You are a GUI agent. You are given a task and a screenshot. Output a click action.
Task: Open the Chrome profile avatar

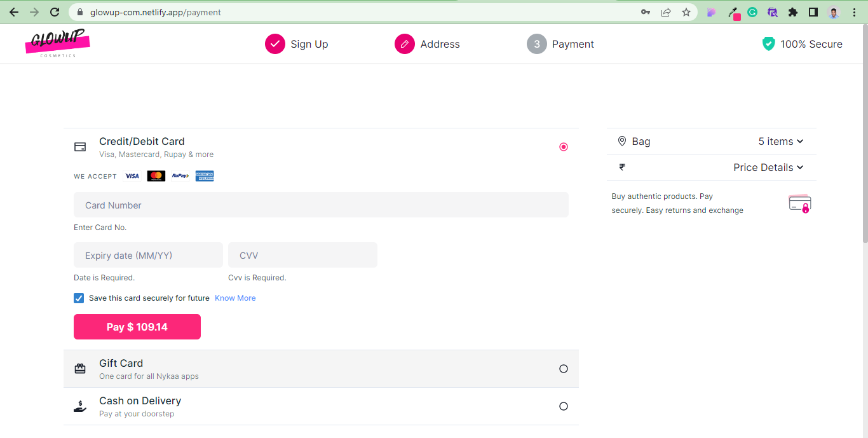(833, 12)
